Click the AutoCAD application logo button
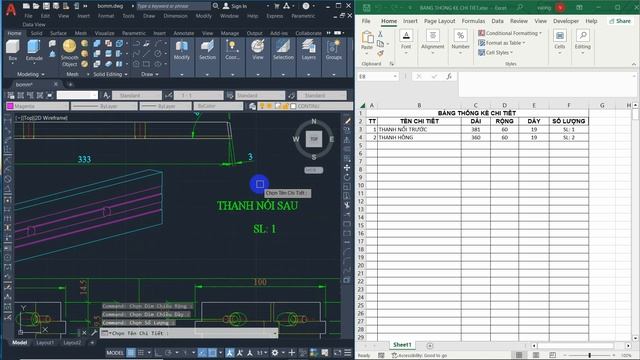 click(x=11, y=10)
